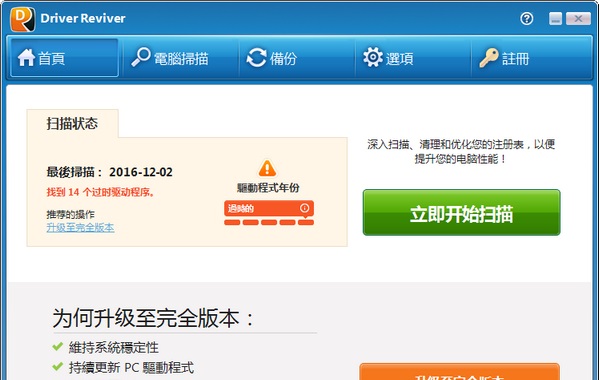Select the 扫描状态 panel tab

73,123
